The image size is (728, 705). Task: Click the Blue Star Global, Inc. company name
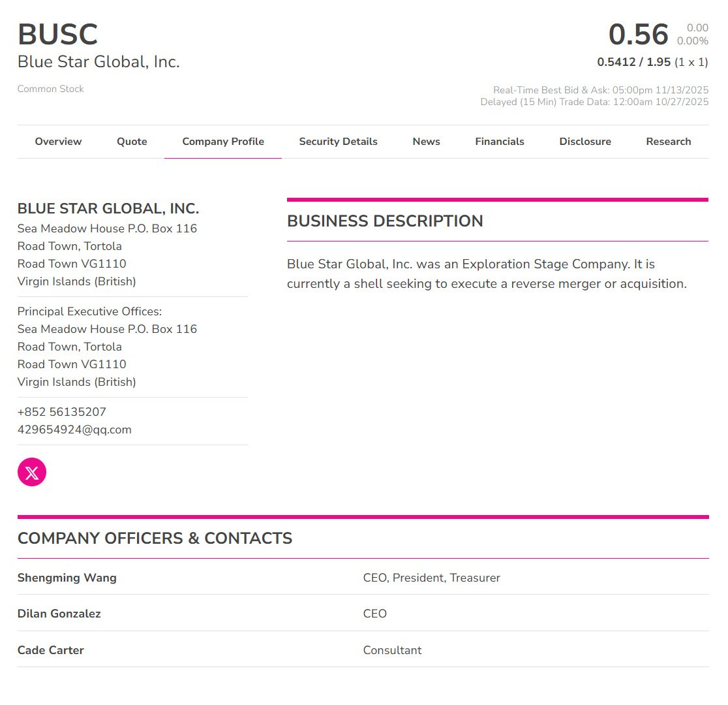click(x=99, y=62)
